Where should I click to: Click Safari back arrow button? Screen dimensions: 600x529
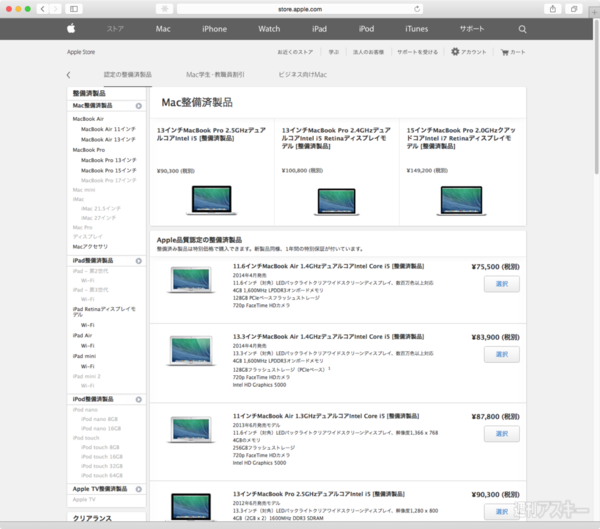tap(43, 9)
